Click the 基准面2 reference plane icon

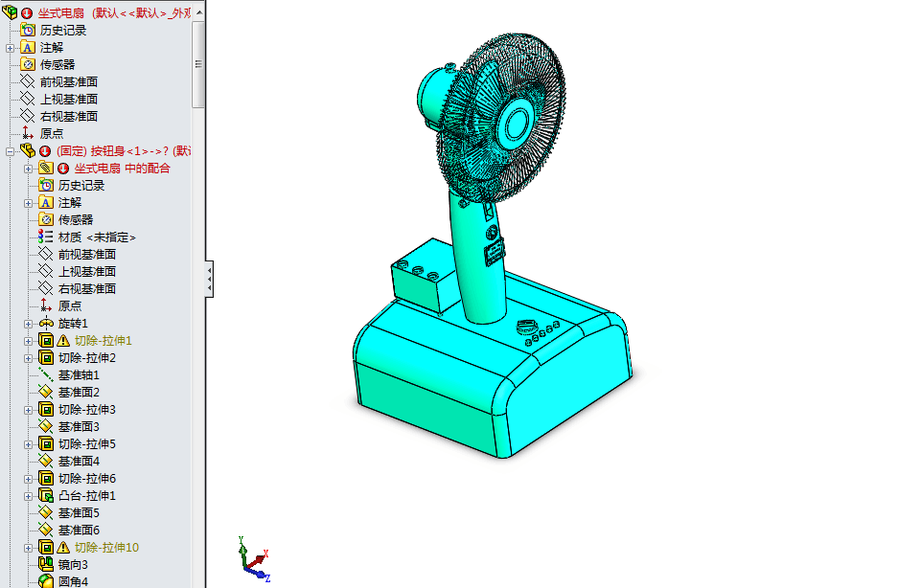pyautogui.click(x=46, y=392)
